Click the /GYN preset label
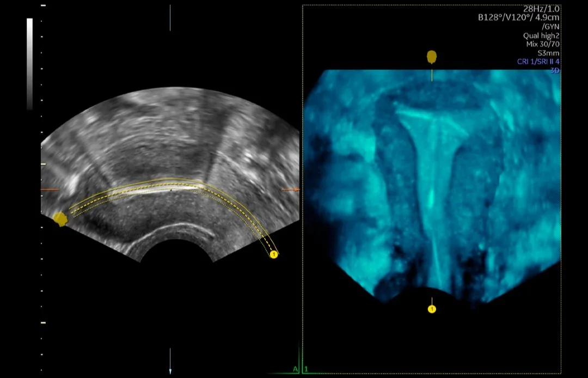Image resolution: width=588 pixels, height=378 pixels. click(x=551, y=26)
